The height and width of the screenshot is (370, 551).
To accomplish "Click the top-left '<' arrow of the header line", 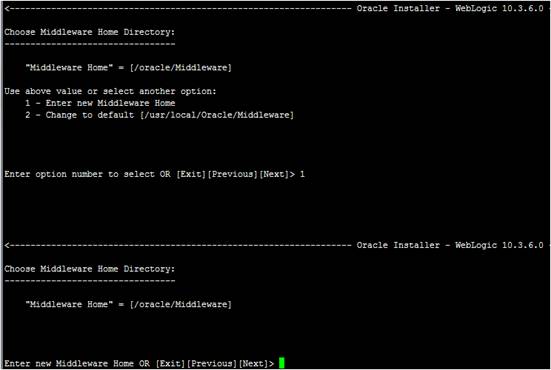I will pos(7,8).
